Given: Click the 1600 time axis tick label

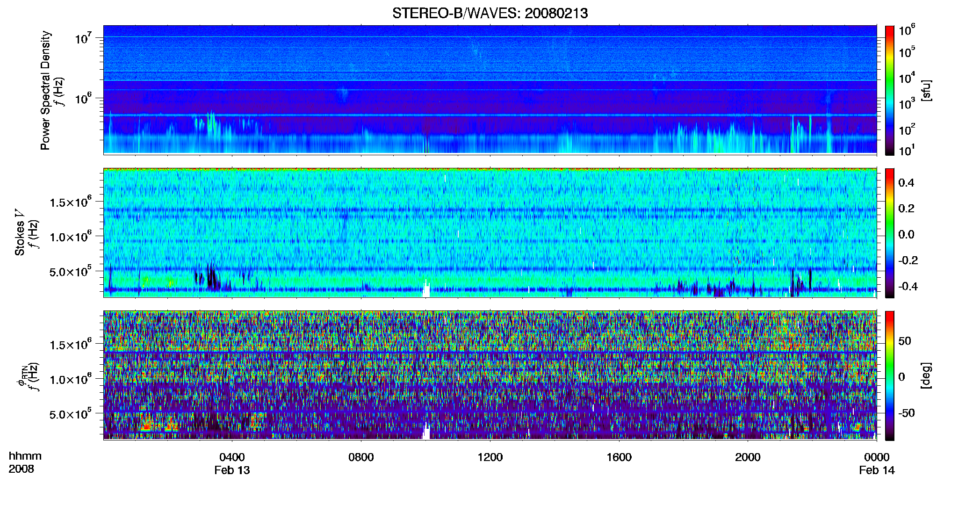Looking at the screenshot, I should pyautogui.click(x=619, y=457).
